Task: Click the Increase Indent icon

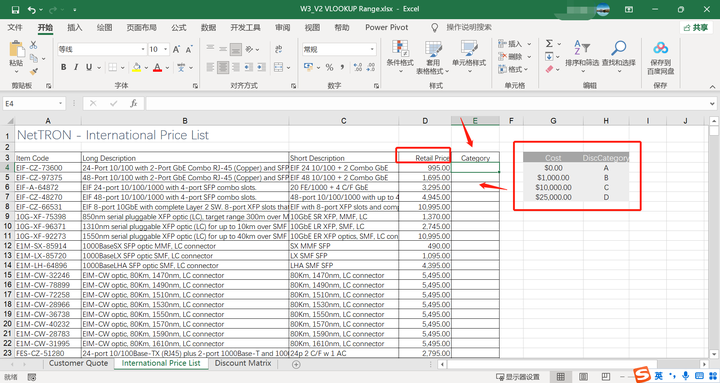Action: pos(261,68)
